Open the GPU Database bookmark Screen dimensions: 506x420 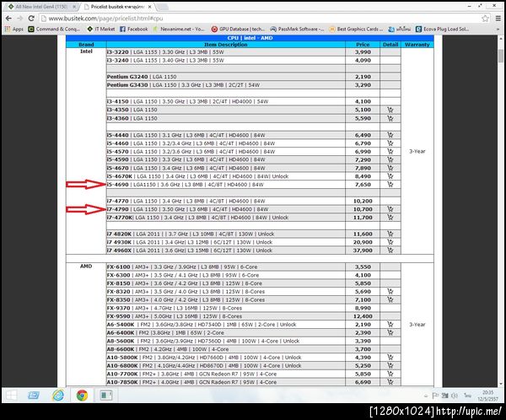point(238,29)
